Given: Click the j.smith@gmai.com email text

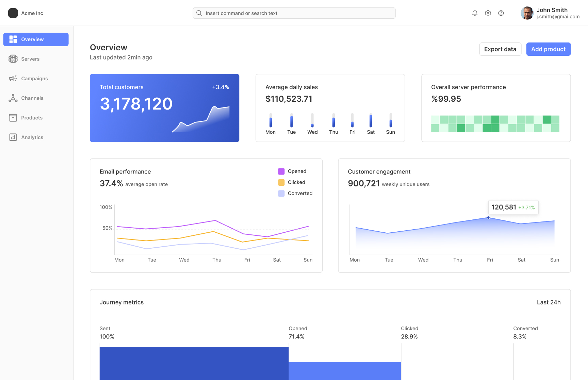Looking at the screenshot, I should pyautogui.click(x=558, y=17).
